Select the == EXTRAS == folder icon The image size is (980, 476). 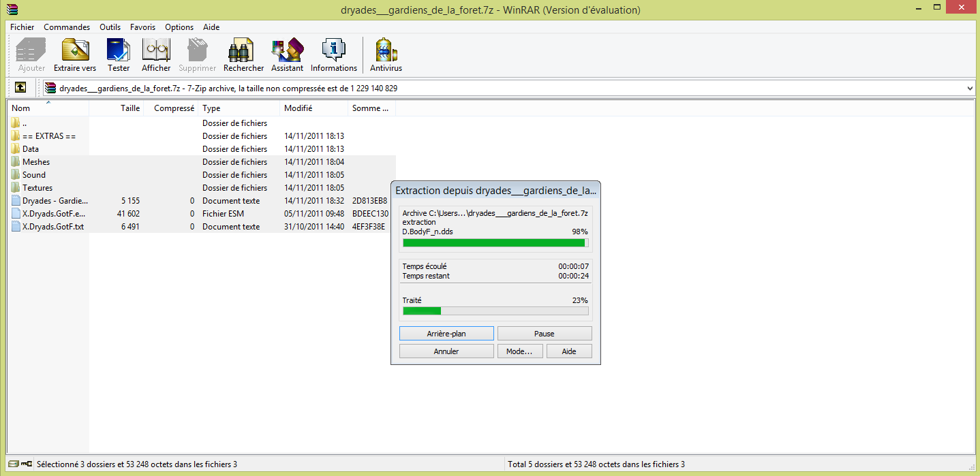pos(16,136)
